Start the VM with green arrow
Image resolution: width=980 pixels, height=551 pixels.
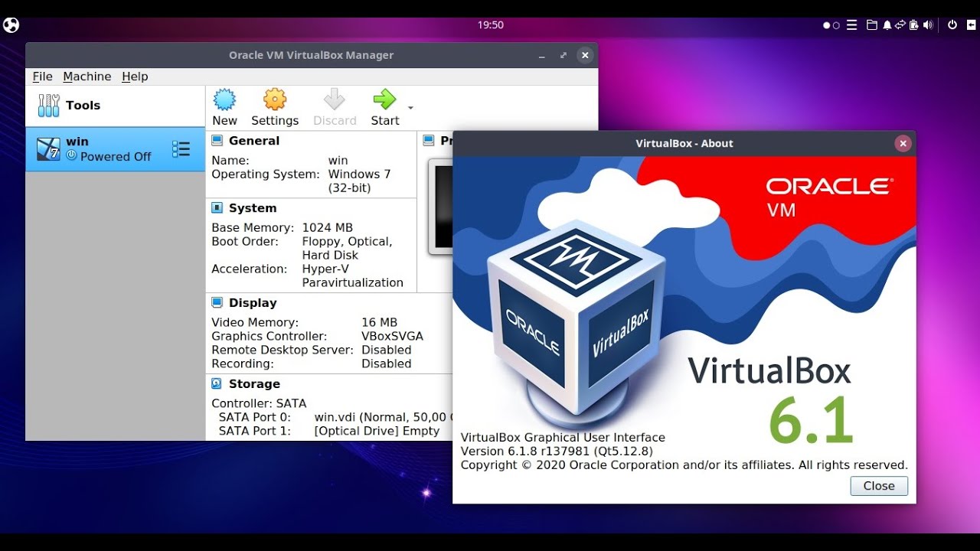(384, 99)
